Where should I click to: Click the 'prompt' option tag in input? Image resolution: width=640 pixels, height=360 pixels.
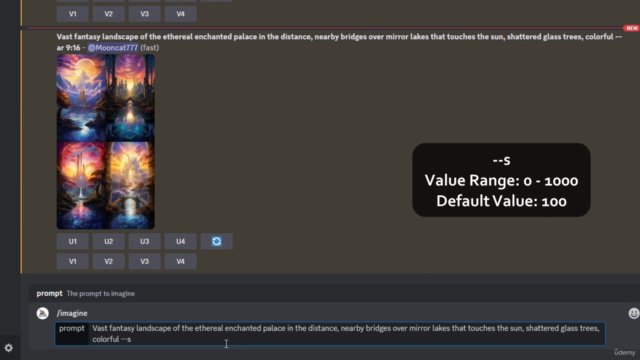click(71, 328)
